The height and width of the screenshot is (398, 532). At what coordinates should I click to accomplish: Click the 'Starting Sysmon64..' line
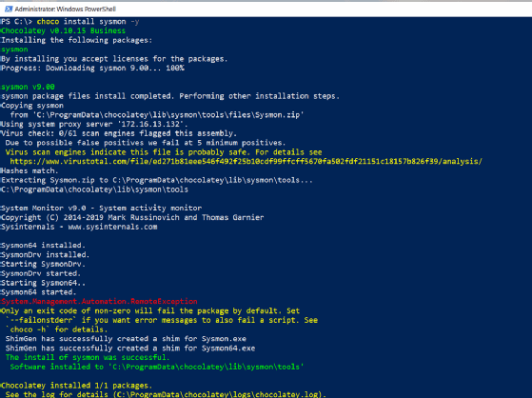[43, 283]
